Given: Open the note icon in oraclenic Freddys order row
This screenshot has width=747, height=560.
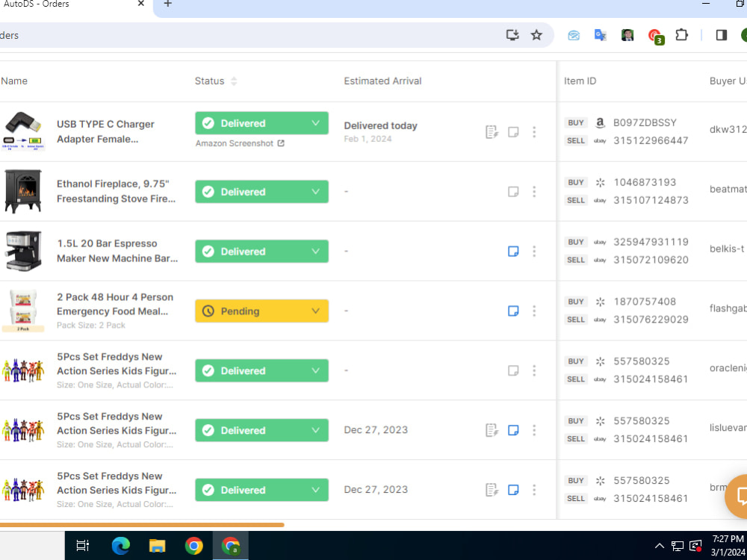Looking at the screenshot, I should point(513,370).
